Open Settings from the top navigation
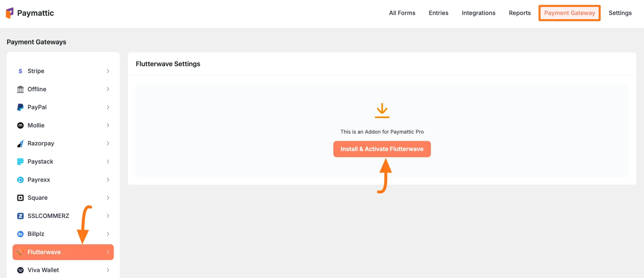The image size is (644, 278). 620,13
